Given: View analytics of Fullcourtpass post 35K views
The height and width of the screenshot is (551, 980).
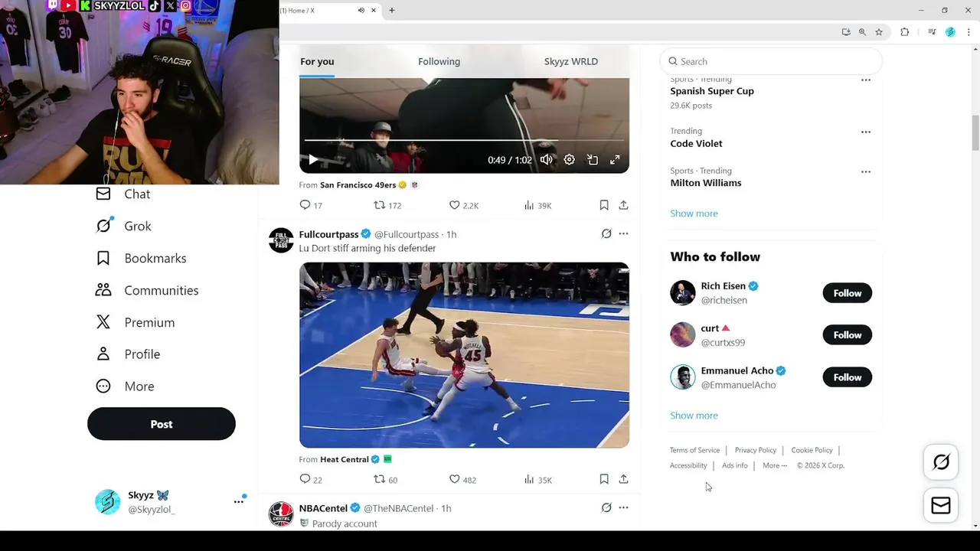Looking at the screenshot, I should click(x=537, y=480).
